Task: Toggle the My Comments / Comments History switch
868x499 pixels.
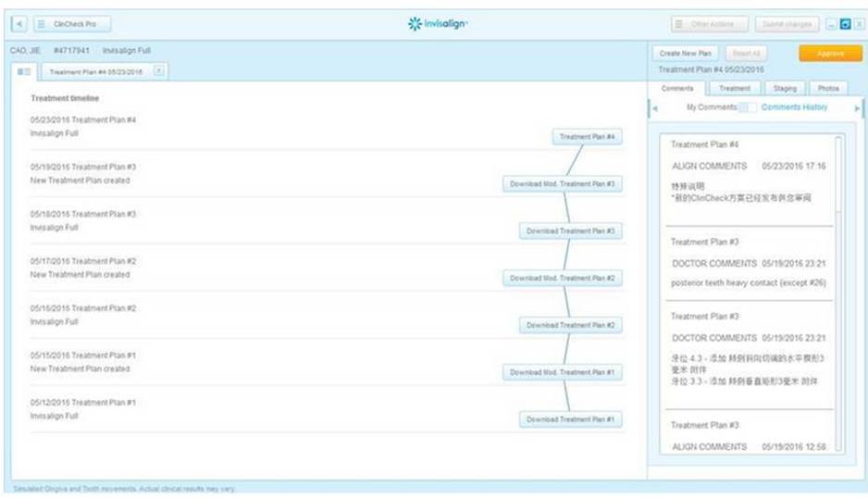Action: 748,107
